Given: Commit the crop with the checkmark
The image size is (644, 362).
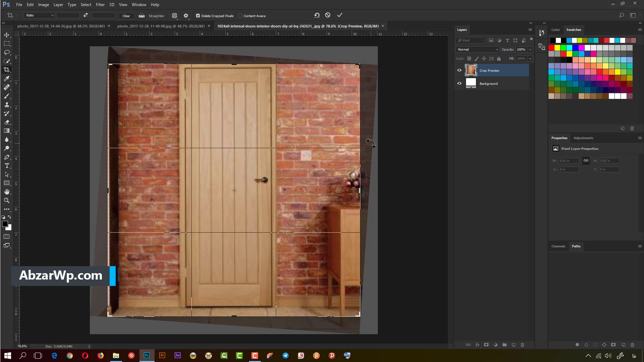Looking at the screenshot, I should pyautogui.click(x=340, y=15).
